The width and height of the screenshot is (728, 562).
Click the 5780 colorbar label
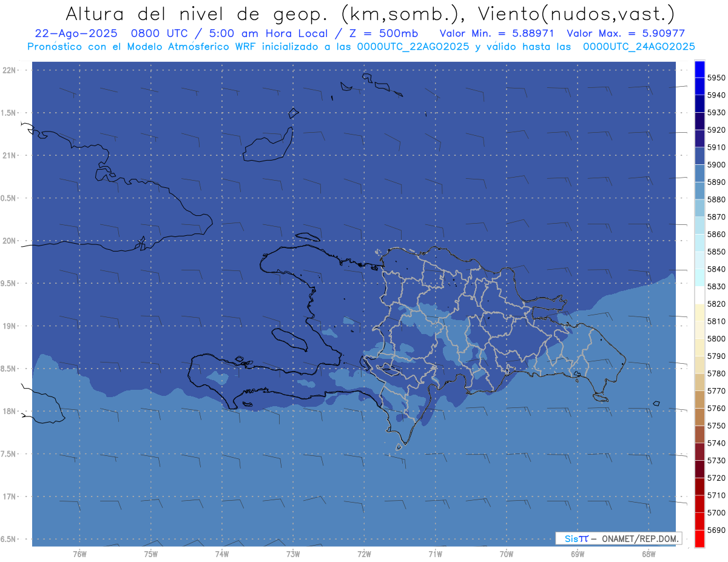coord(716,373)
